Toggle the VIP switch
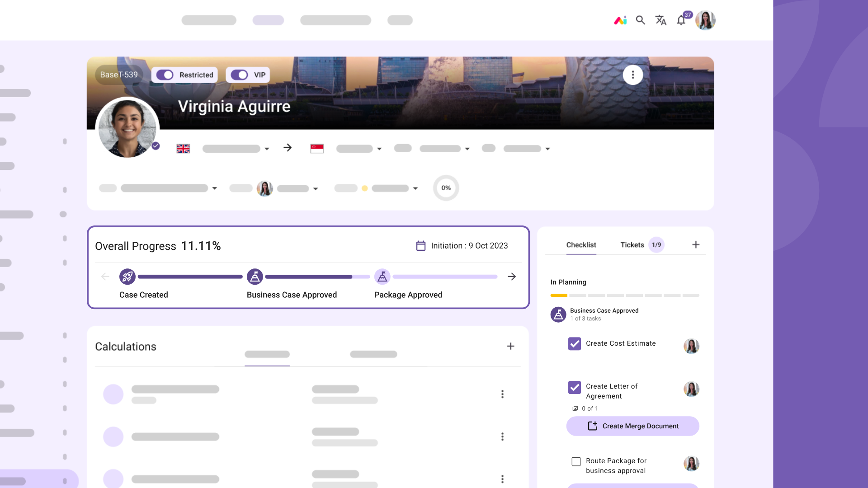Image resolution: width=868 pixels, height=488 pixels. 239,75
